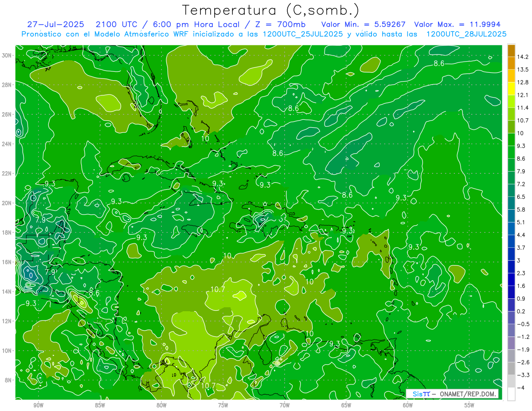The width and height of the screenshot is (532, 411).
Task: Click the 6.5 label on the color scale
Action: [521, 197]
